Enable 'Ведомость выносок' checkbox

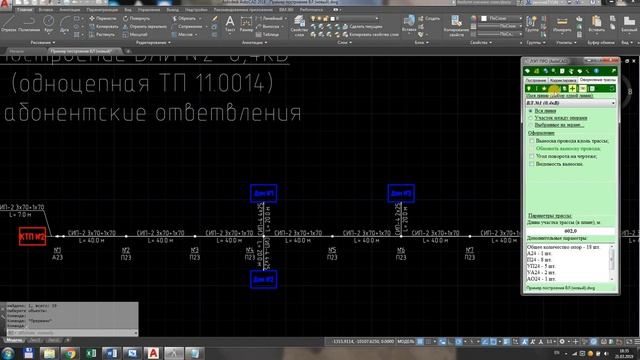click(x=531, y=164)
